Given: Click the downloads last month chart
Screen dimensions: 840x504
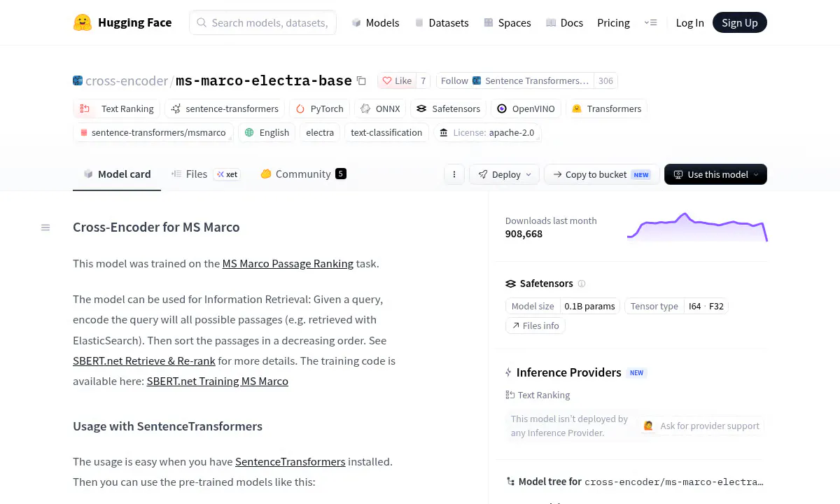Looking at the screenshot, I should pos(697,227).
